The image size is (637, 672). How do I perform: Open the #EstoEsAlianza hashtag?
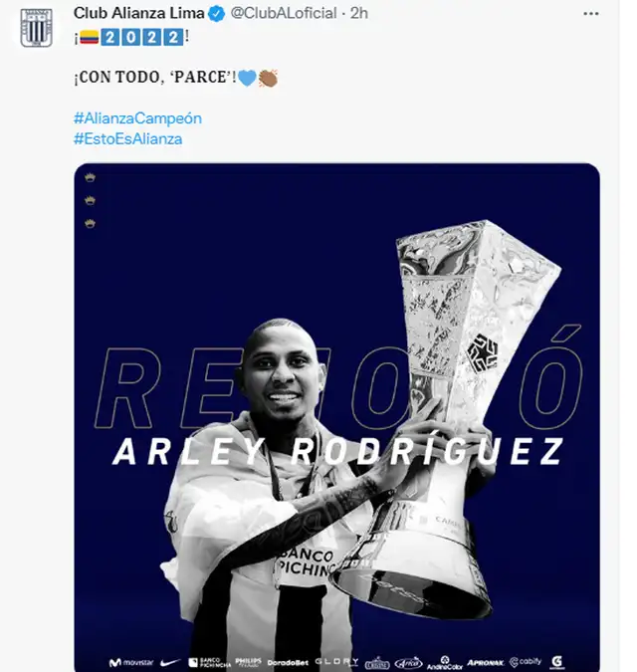point(127,138)
